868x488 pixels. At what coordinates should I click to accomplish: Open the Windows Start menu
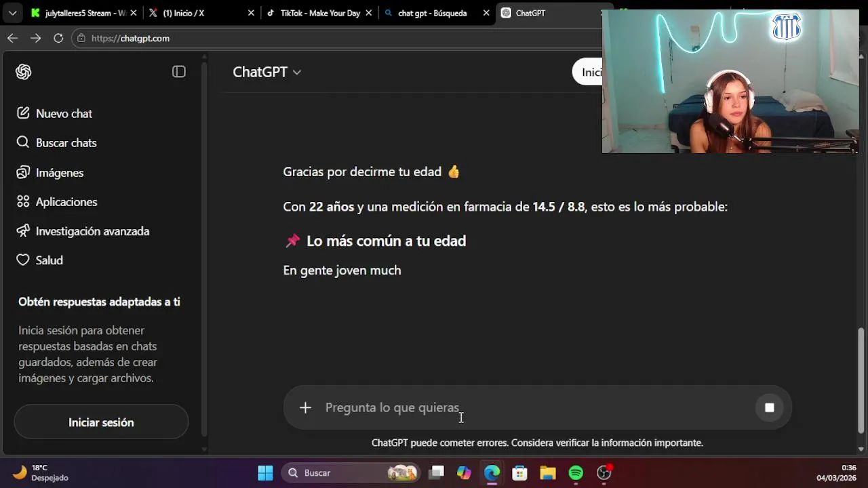(265, 472)
